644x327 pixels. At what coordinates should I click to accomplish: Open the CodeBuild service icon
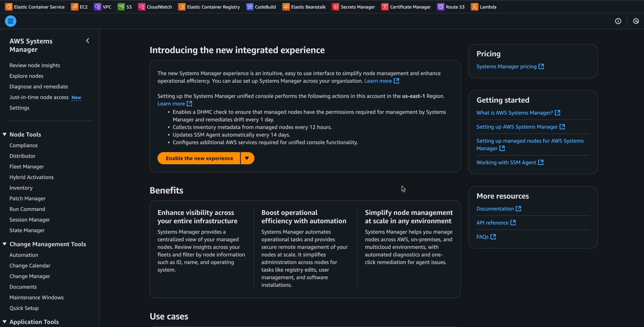click(x=250, y=7)
